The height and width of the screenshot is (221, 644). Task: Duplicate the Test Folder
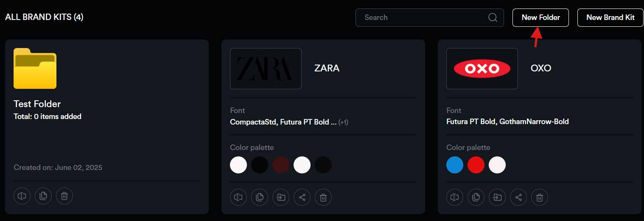(43, 196)
